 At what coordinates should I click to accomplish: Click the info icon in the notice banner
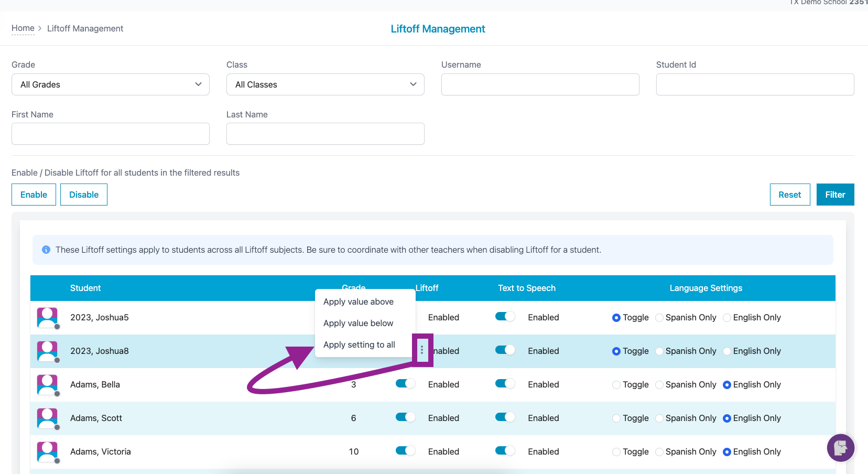(46, 250)
